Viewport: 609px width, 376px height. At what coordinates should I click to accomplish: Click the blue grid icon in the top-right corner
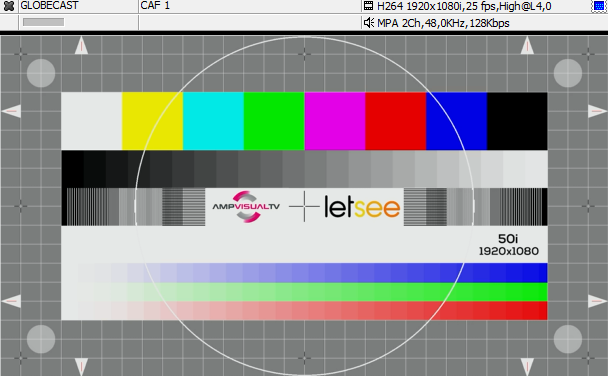pyautogui.click(x=599, y=6)
